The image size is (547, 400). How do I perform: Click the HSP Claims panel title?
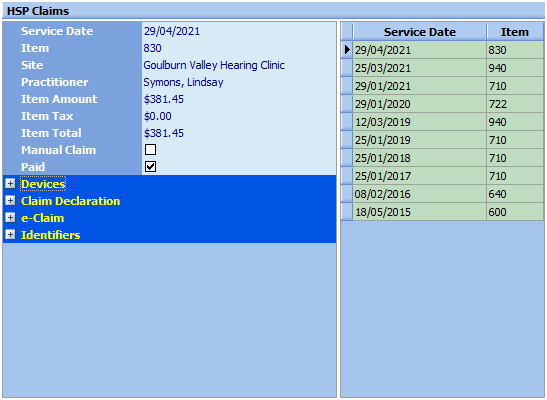[38, 11]
